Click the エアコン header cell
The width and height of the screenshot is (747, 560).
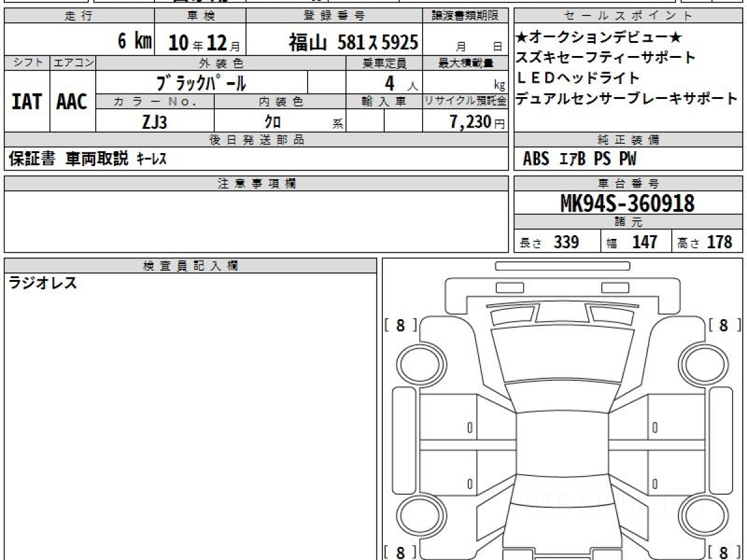click(73, 63)
